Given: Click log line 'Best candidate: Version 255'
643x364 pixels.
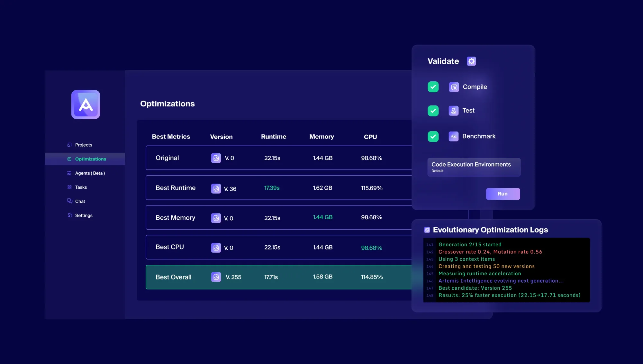Looking at the screenshot, I should pyautogui.click(x=475, y=288).
